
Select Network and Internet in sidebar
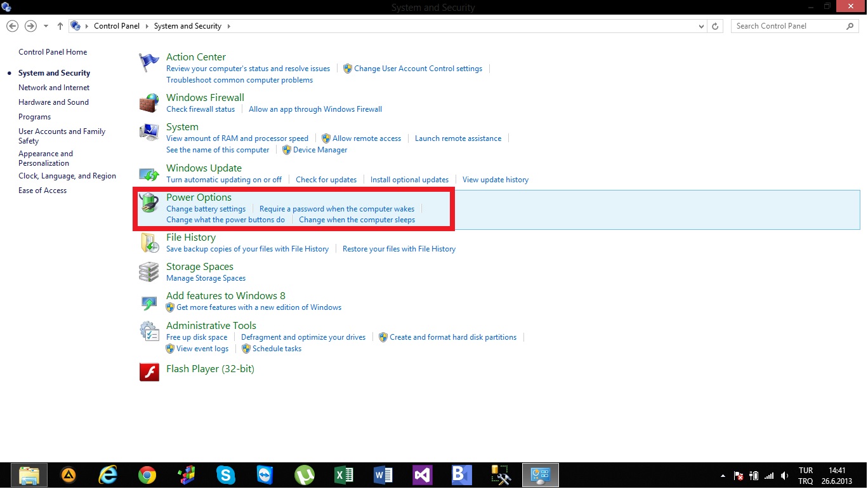[54, 88]
